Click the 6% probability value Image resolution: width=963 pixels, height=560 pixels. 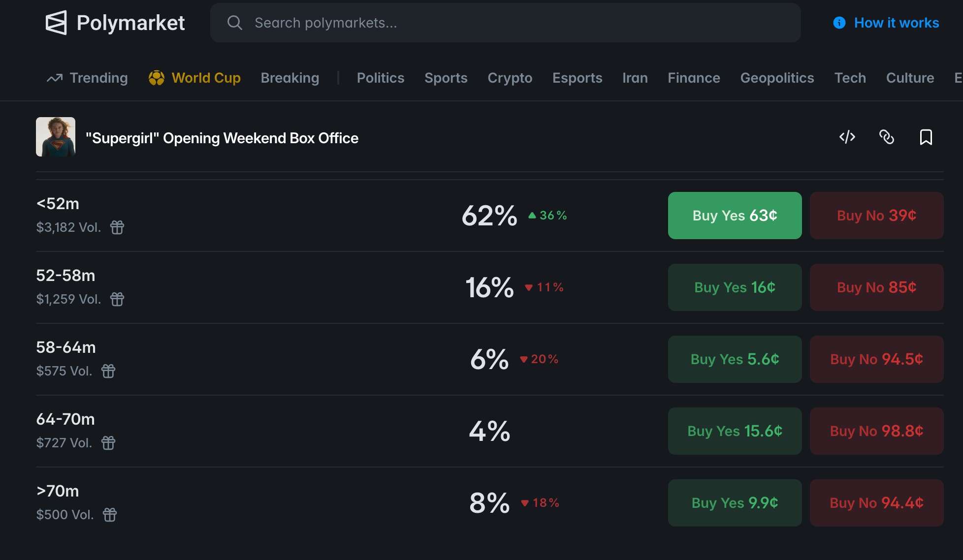489,359
